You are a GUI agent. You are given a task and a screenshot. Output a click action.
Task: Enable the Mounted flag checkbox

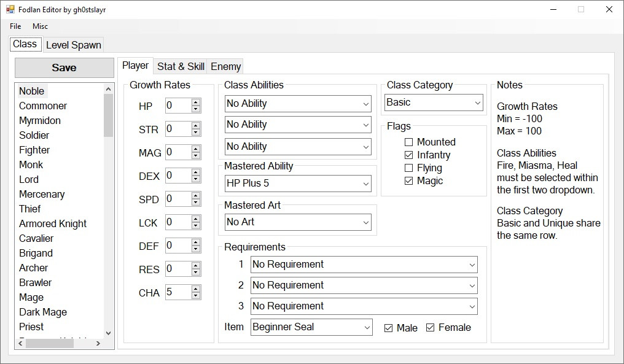tap(409, 142)
